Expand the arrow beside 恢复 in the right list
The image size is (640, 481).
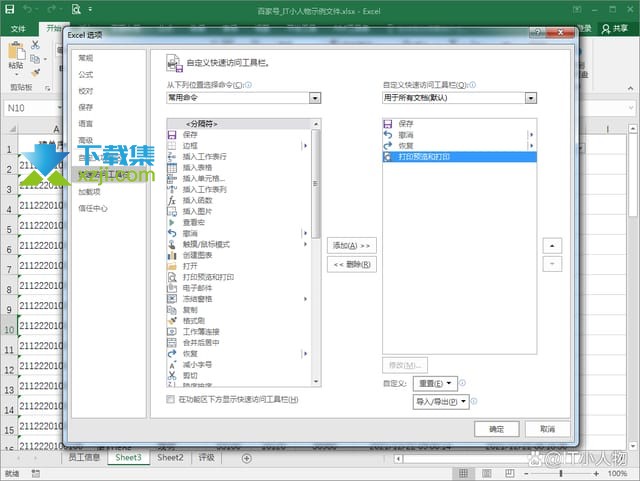[531, 146]
